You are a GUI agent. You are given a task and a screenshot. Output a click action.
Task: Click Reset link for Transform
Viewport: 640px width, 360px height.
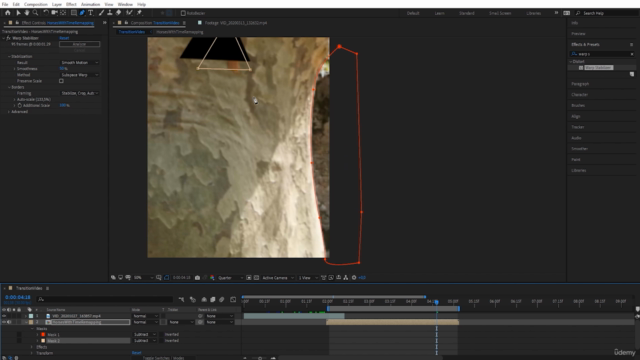click(x=136, y=353)
